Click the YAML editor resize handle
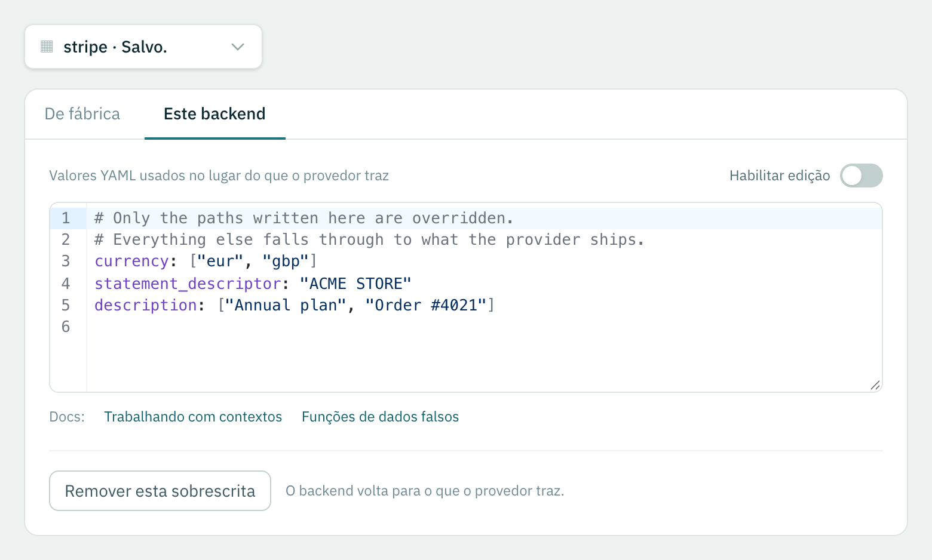The image size is (932, 560). [875, 385]
